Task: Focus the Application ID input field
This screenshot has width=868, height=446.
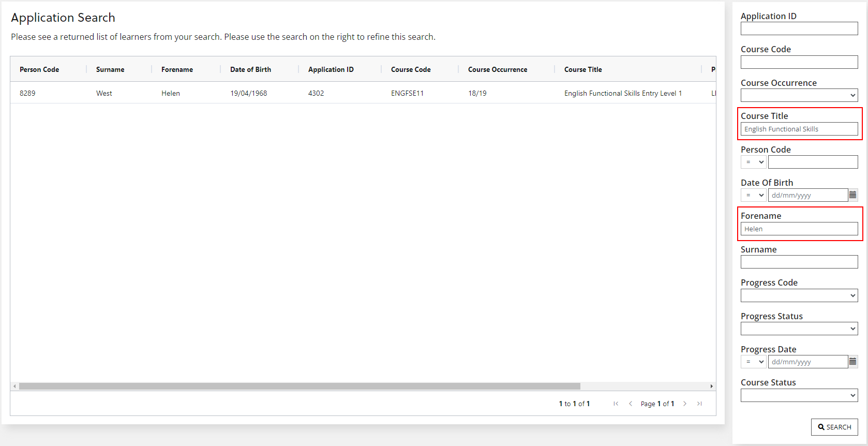Action: pos(799,28)
